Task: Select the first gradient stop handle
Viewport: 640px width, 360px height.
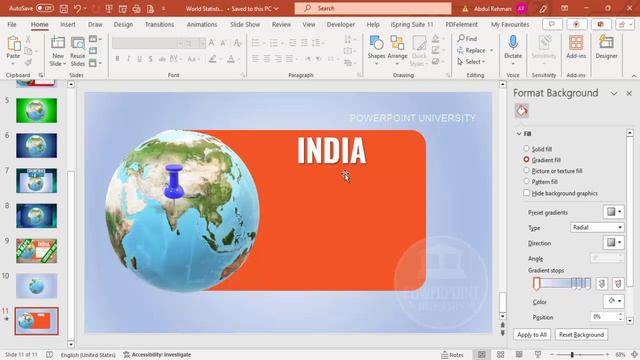Action: (537, 284)
